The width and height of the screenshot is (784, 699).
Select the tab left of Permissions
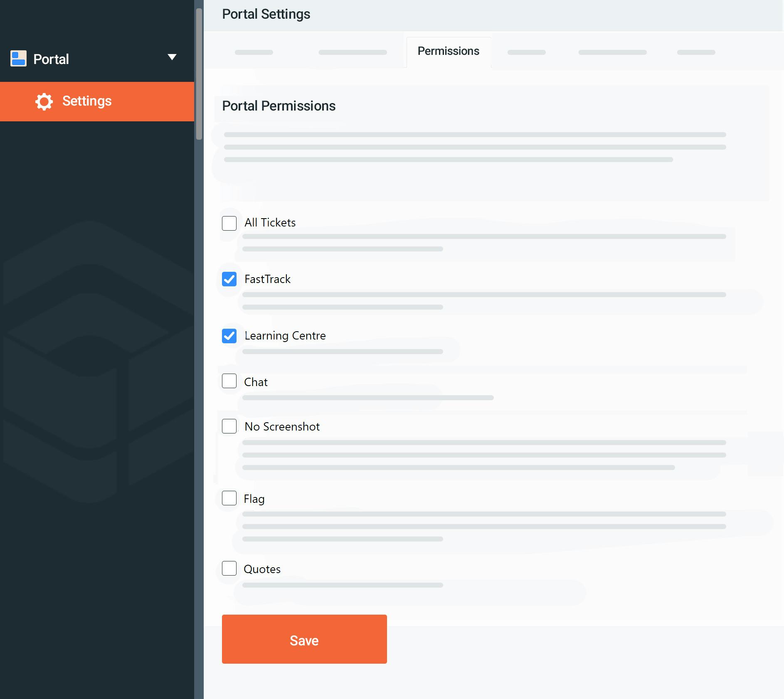tap(353, 52)
